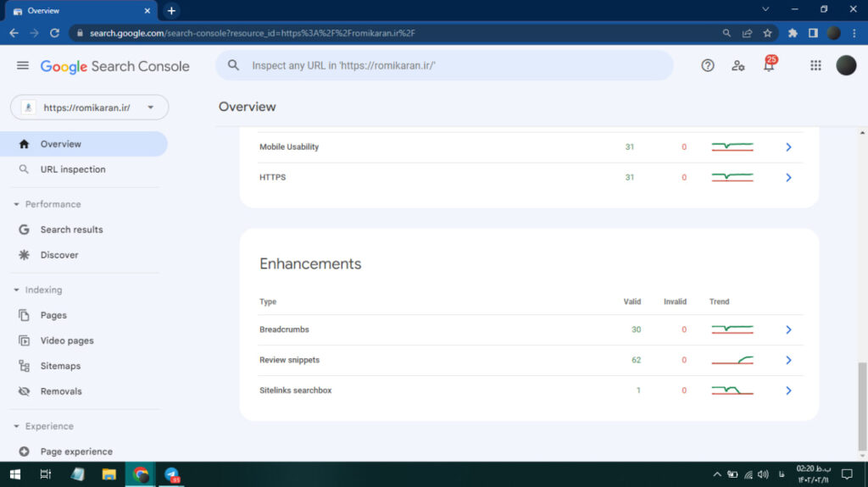Click the Review snippets row label
Viewport: 868px width, 487px height.
click(x=290, y=360)
